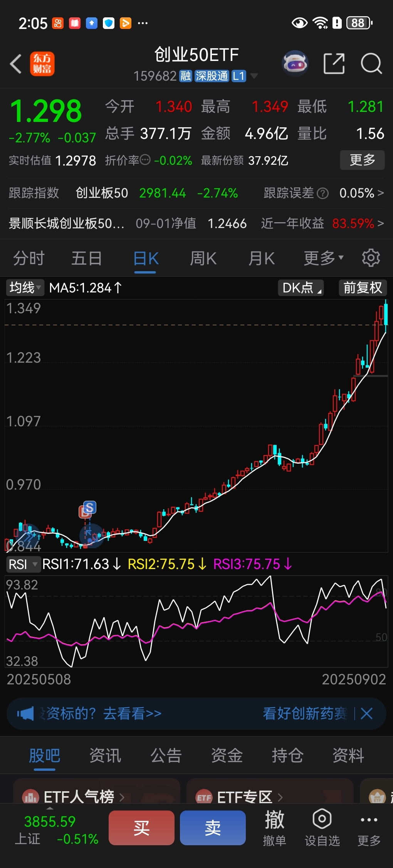Image resolution: width=393 pixels, height=868 pixels.
Task: Switch to 周K weekly tab
Action: tap(203, 258)
